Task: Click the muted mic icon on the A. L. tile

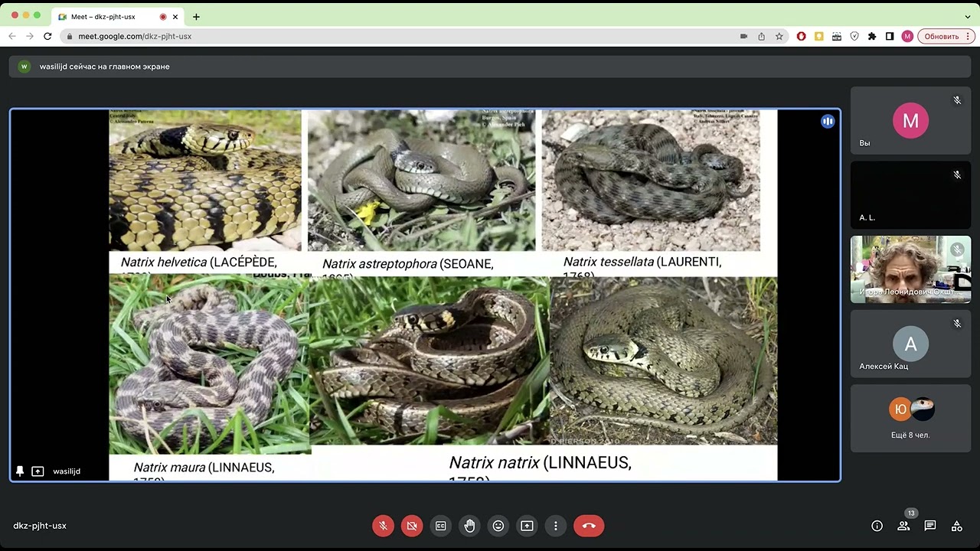Action: click(957, 175)
